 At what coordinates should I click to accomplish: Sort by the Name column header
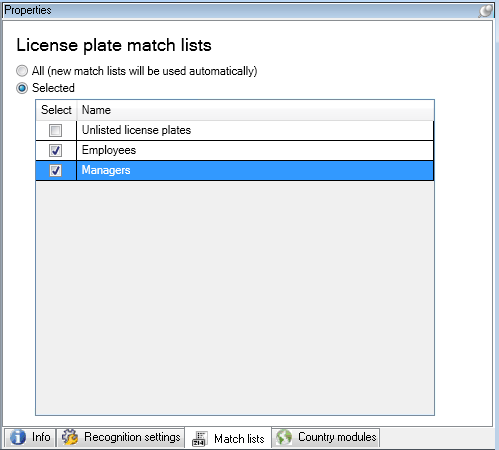(x=255, y=110)
